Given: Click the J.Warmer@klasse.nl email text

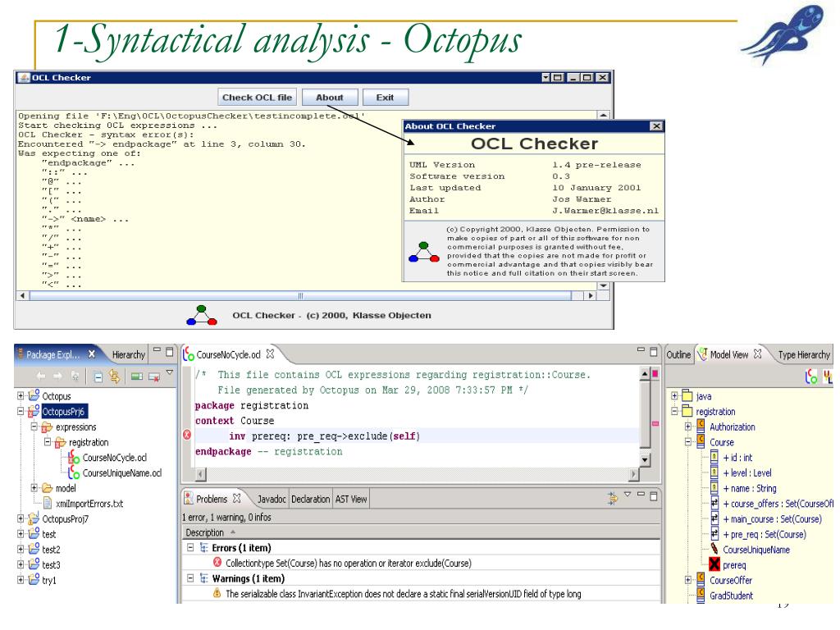Looking at the screenshot, I should coord(605,211).
